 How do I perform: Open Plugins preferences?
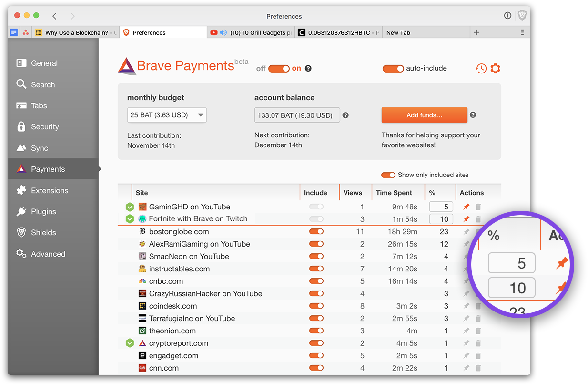click(53, 211)
